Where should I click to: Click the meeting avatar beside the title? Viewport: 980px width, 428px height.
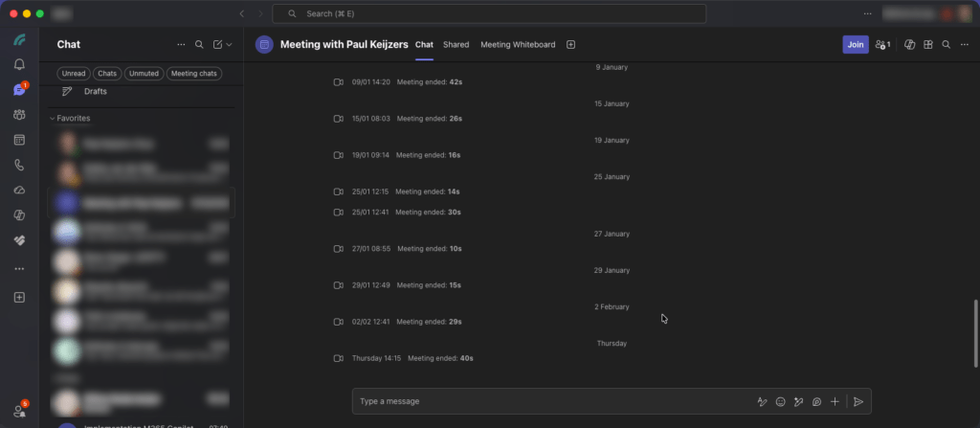click(x=264, y=44)
